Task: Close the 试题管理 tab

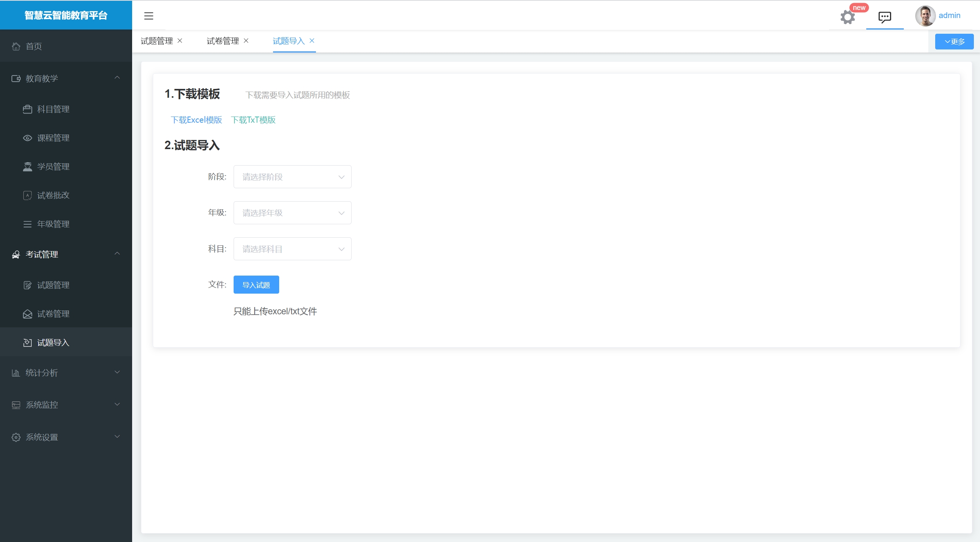Action: 180,41
